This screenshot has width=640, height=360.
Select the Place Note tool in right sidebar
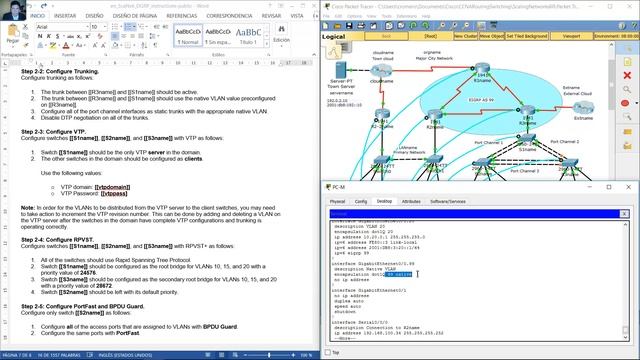pyautogui.click(x=627, y=62)
